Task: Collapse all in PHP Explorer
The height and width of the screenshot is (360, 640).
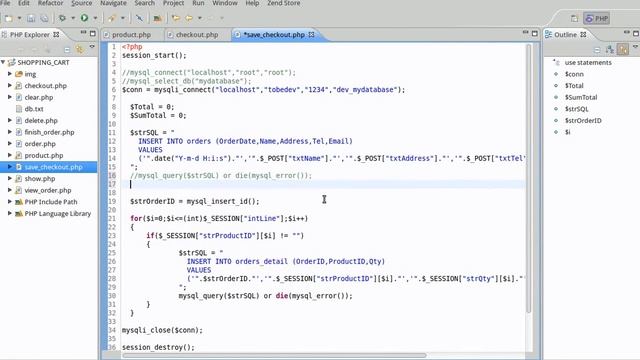Action: (x=67, y=50)
